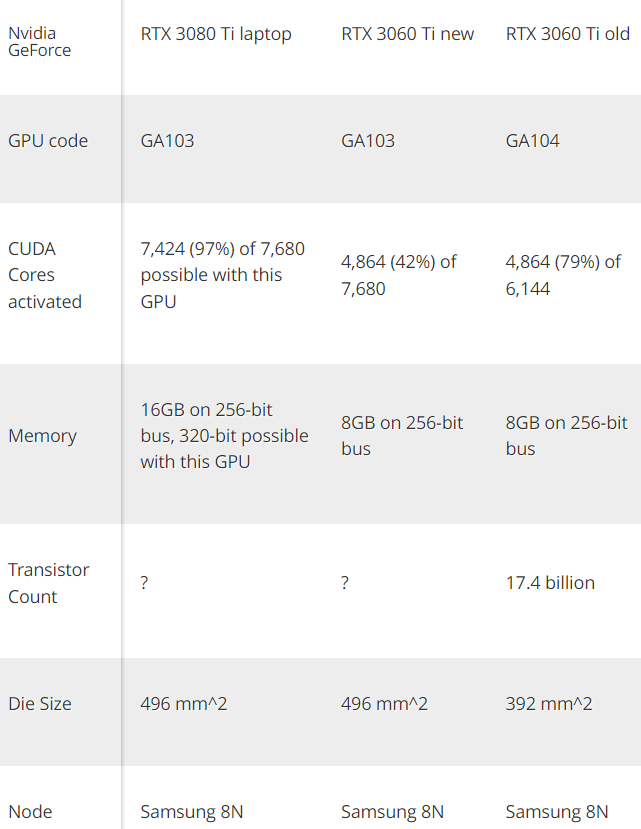Screen dimensions: 641x829
Task: Click the "GPU code" row label
Action: point(48,141)
